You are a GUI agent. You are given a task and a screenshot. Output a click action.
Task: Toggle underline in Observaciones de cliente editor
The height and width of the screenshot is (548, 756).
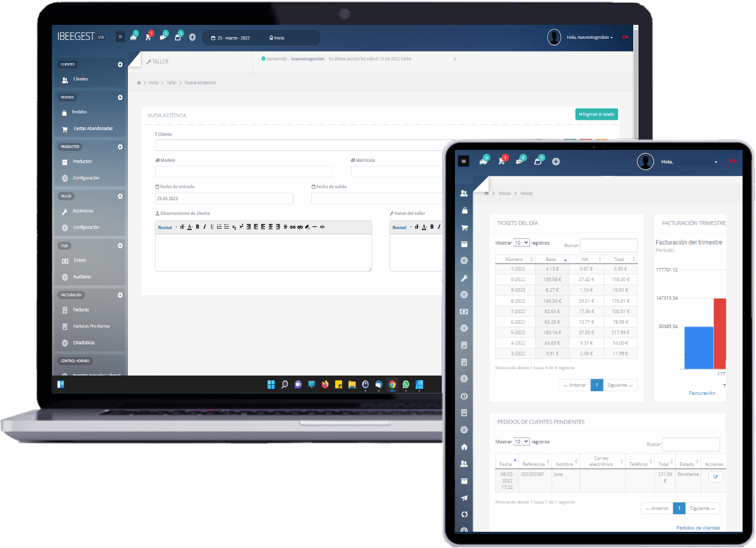212,227
